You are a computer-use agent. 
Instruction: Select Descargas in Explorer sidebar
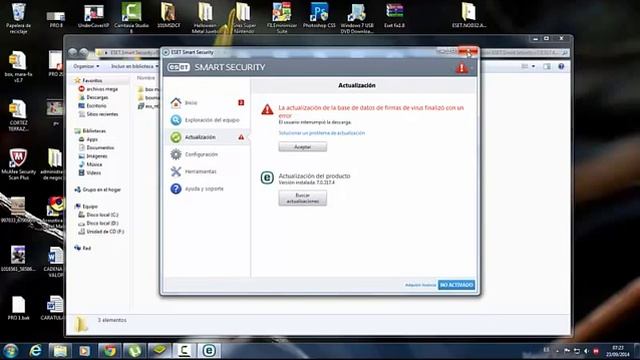point(97,98)
